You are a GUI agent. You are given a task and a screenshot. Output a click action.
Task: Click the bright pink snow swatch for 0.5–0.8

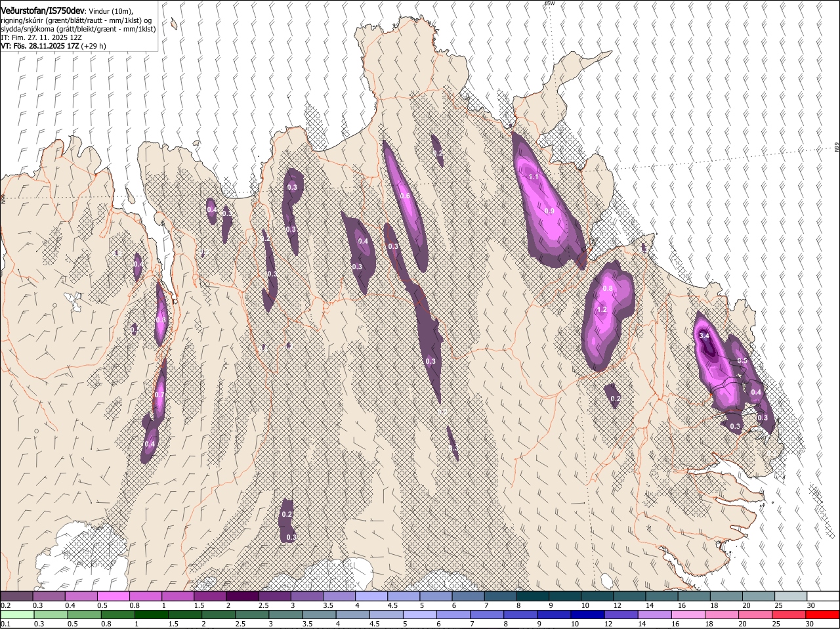coord(114,596)
